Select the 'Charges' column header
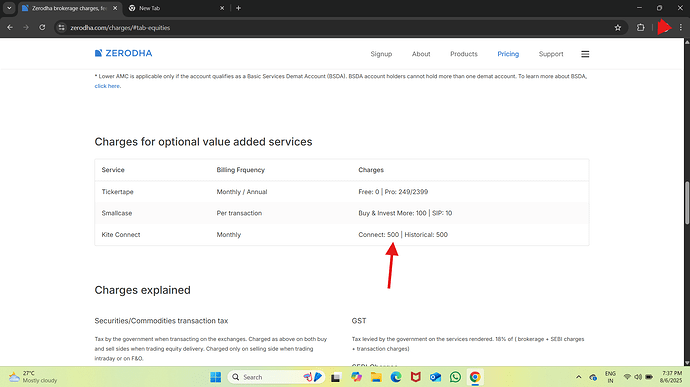 (x=371, y=170)
